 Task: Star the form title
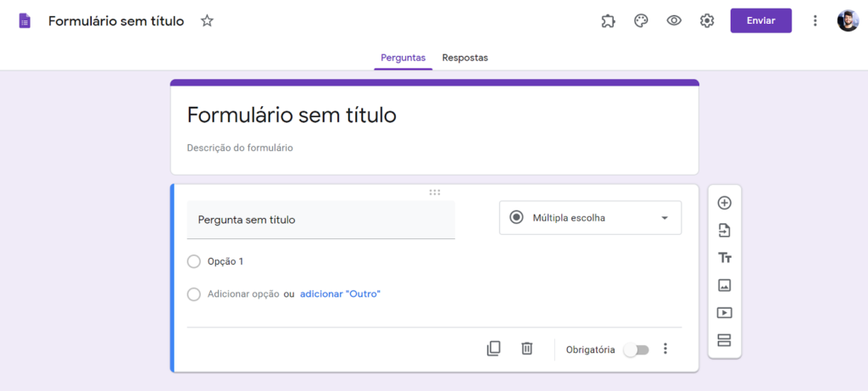(x=207, y=21)
